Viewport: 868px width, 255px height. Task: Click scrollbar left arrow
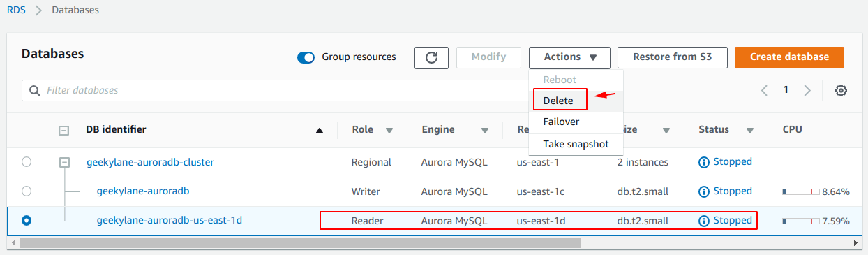pos(13,242)
